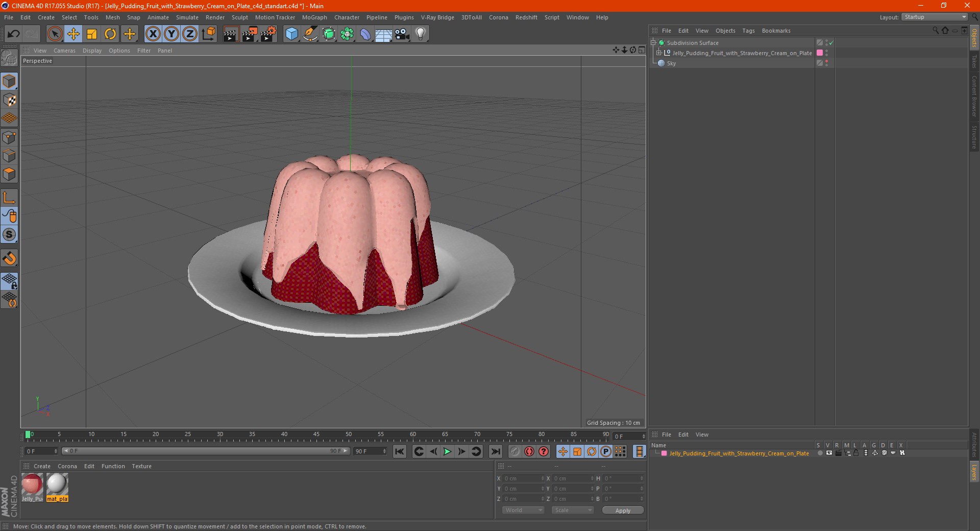Screen dimensions: 980x531
Task: Toggle X axis lock
Action: (153, 34)
